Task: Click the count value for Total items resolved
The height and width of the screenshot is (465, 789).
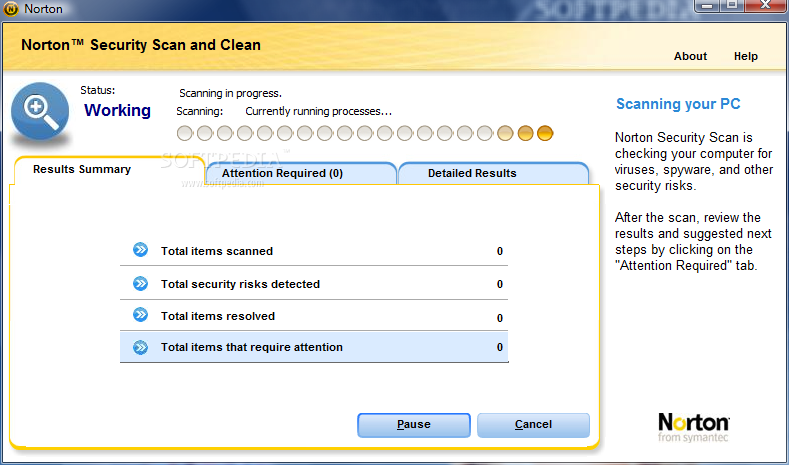Action: coord(500,318)
